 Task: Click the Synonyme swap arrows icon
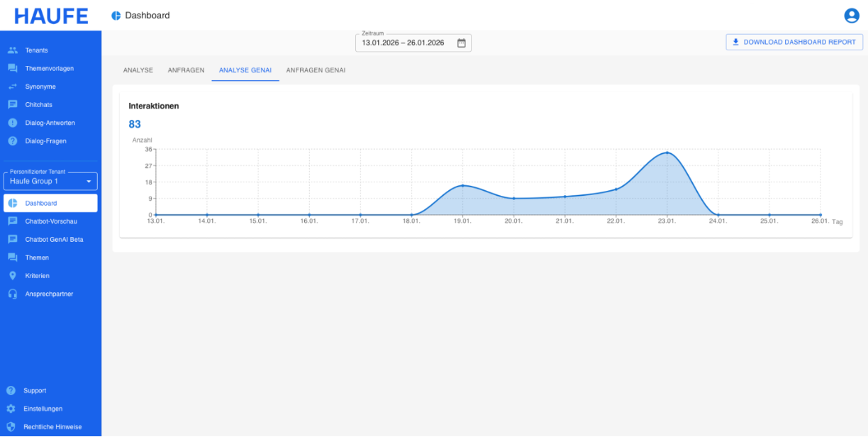pos(12,87)
